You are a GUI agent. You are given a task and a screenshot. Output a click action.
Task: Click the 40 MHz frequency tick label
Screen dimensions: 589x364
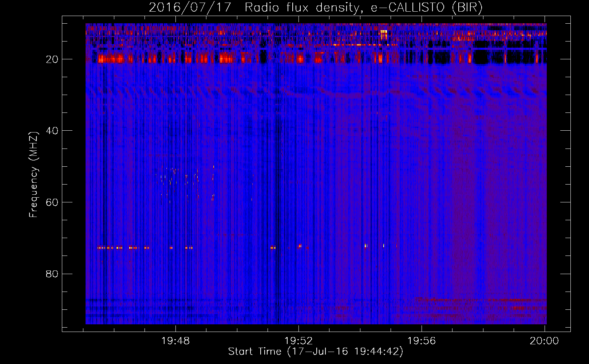tap(52, 131)
